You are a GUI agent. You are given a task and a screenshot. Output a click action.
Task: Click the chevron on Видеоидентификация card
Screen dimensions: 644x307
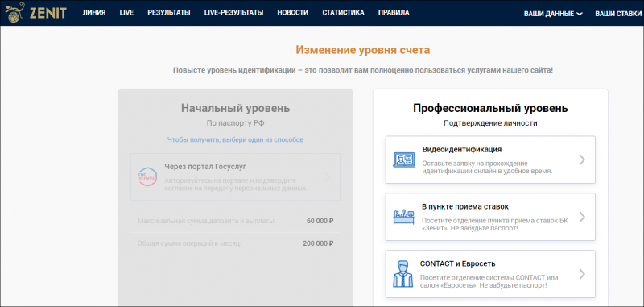click(582, 160)
